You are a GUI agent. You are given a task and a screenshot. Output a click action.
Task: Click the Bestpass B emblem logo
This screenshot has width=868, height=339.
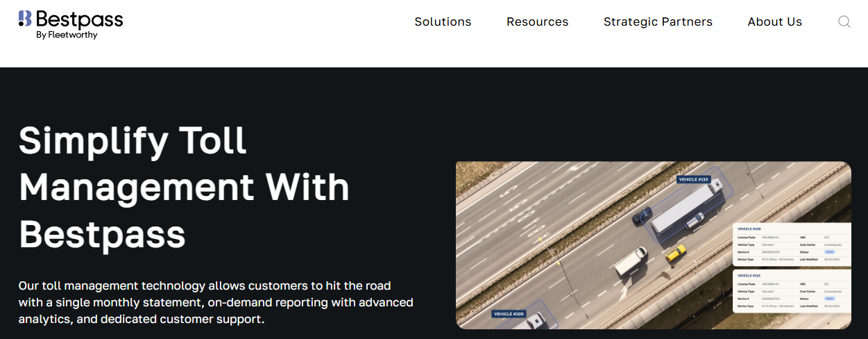pyautogui.click(x=25, y=19)
